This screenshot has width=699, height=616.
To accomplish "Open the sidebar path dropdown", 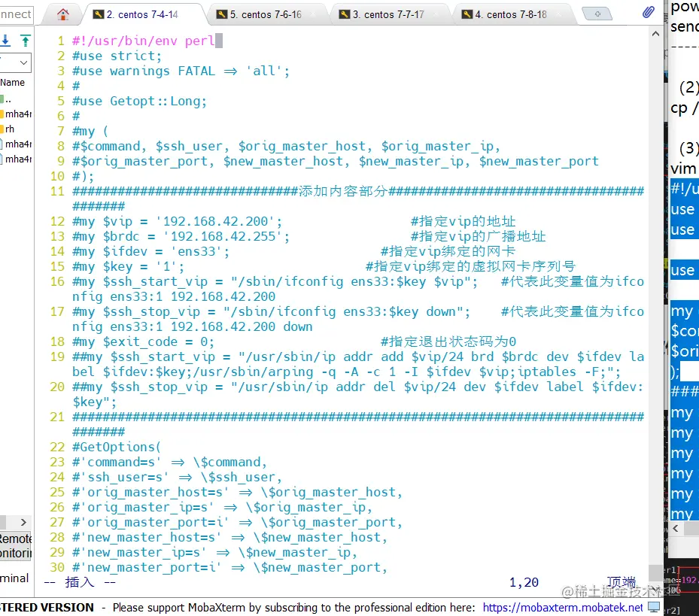I will pos(23,63).
